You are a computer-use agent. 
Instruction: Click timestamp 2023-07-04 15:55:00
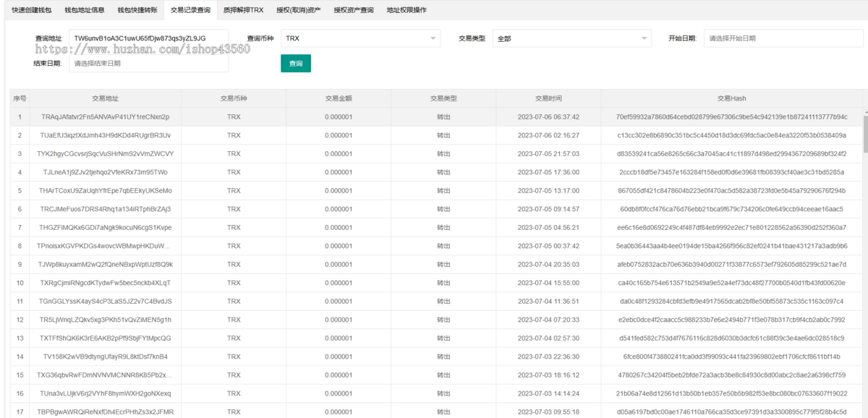548,283
